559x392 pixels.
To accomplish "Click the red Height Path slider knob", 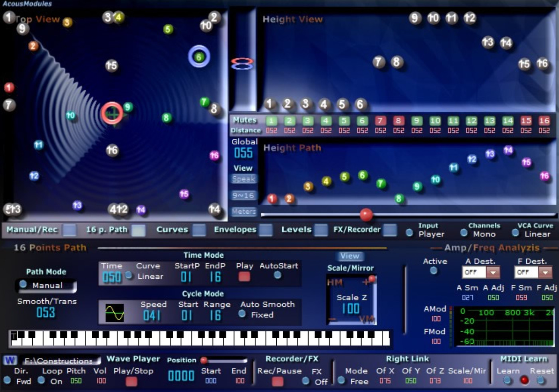I will 366,215.
